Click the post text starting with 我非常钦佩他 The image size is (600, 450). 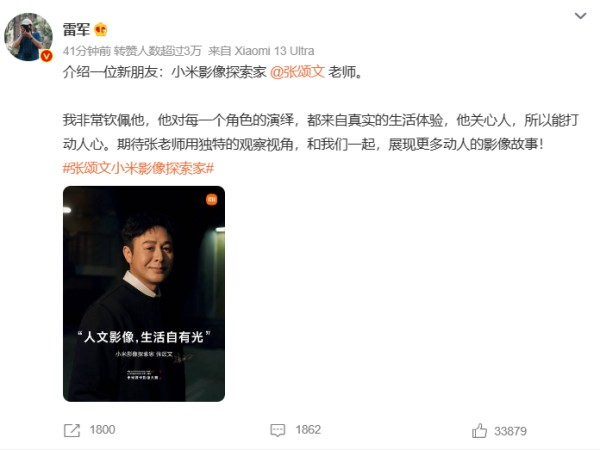coord(321,132)
